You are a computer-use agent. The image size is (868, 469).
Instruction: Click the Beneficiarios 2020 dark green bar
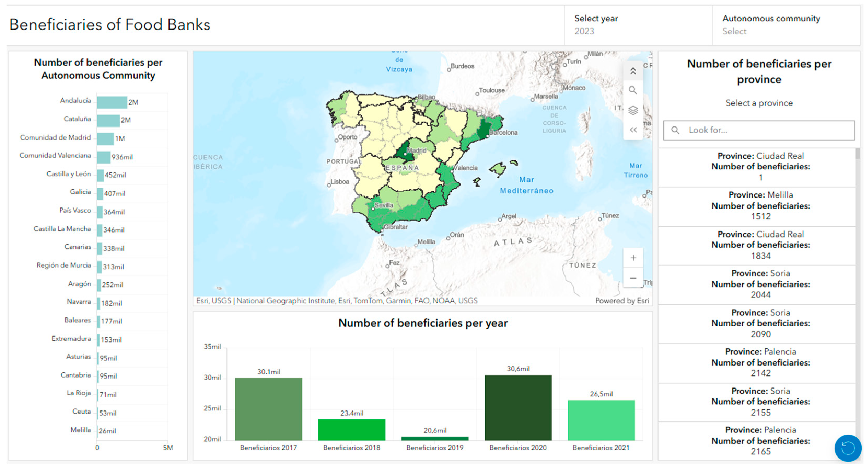coord(518,407)
